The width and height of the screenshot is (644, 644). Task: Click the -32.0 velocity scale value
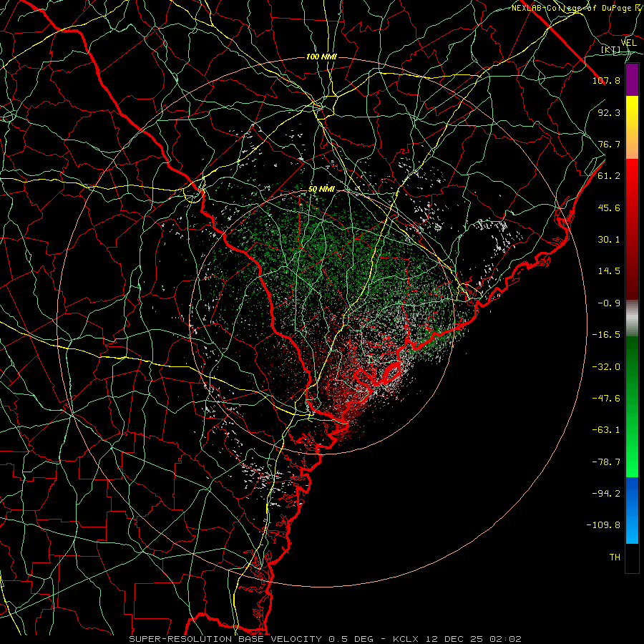[x=606, y=367]
